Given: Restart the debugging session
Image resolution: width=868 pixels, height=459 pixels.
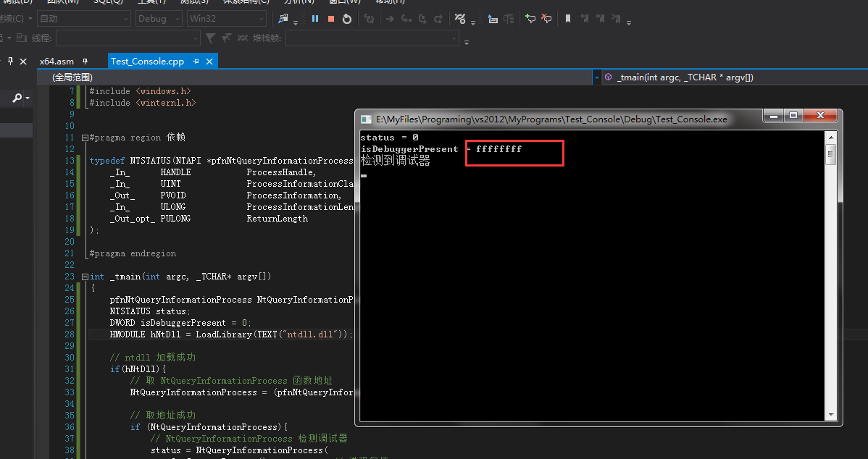Looking at the screenshot, I should (x=348, y=19).
